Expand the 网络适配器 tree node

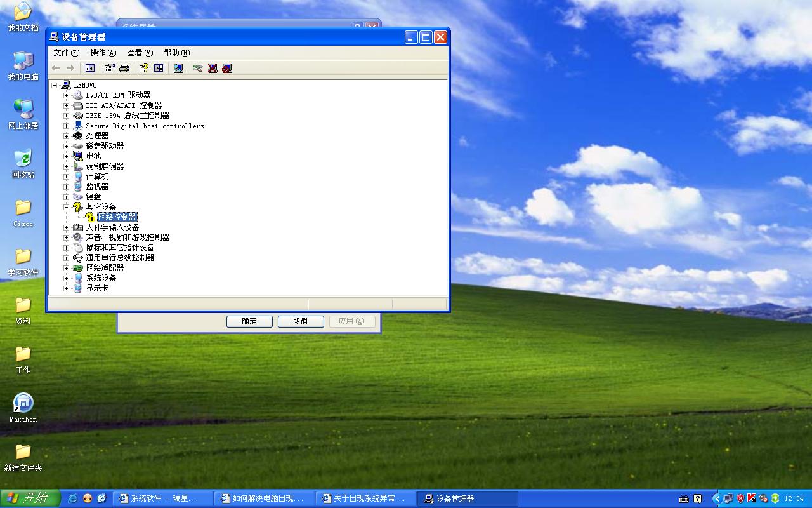66,268
